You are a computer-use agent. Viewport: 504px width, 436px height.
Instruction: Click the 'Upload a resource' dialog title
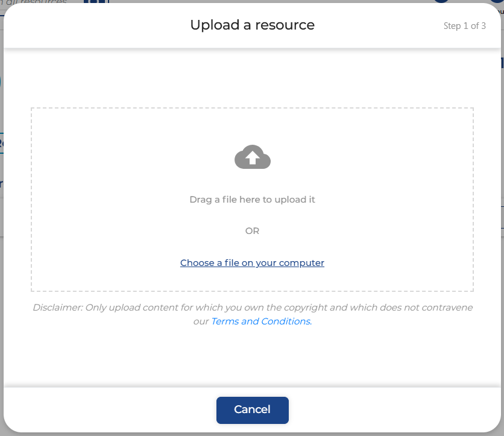252,25
